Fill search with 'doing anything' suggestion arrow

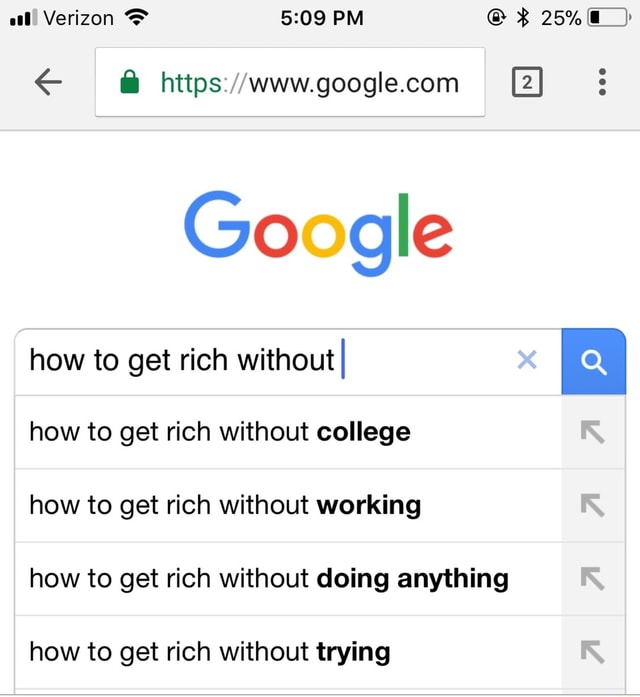[x=593, y=579]
